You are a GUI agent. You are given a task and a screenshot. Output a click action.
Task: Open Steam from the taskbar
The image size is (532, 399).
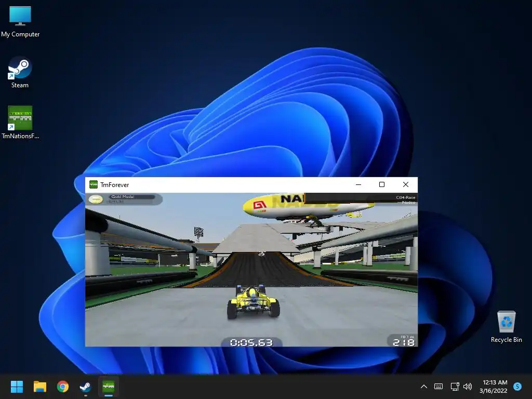pos(86,387)
